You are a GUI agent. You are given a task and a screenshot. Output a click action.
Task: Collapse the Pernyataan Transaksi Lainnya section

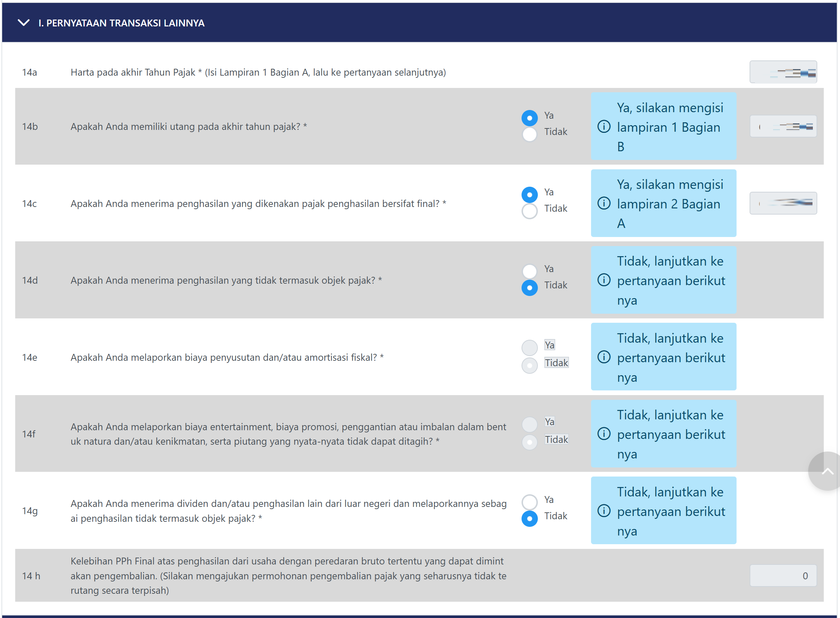click(24, 23)
